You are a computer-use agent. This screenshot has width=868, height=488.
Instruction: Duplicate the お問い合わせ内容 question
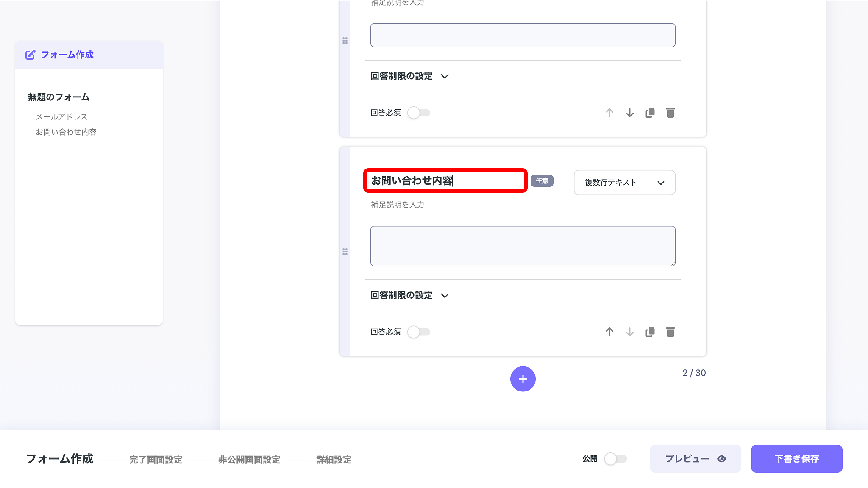pyautogui.click(x=649, y=332)
